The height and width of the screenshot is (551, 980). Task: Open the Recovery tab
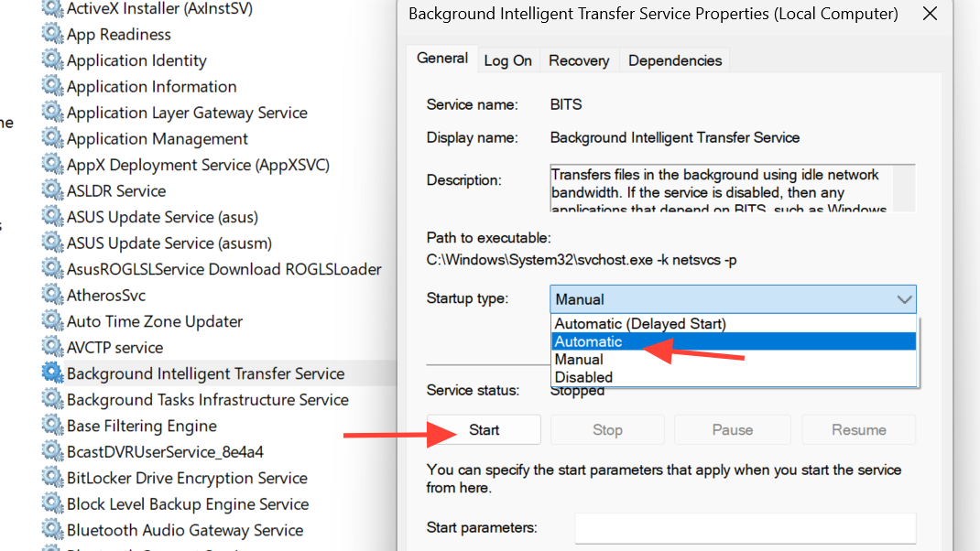pyautogui.click(x=579, y=60)
